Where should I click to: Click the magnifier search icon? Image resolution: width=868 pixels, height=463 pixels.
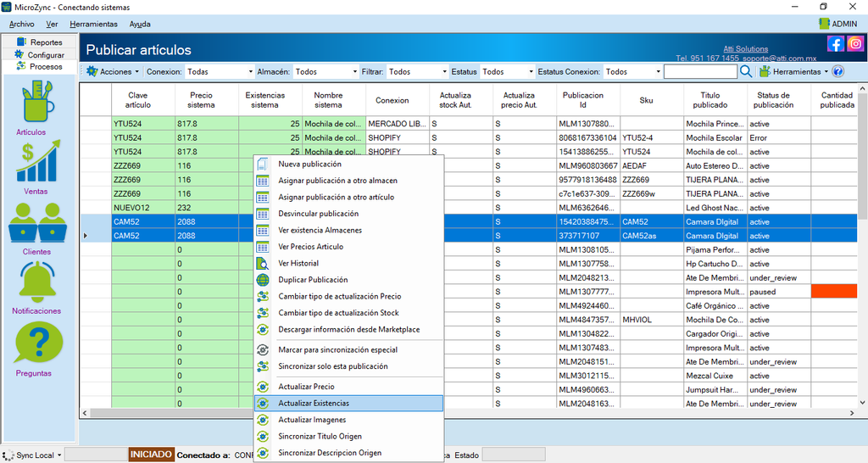746,71
